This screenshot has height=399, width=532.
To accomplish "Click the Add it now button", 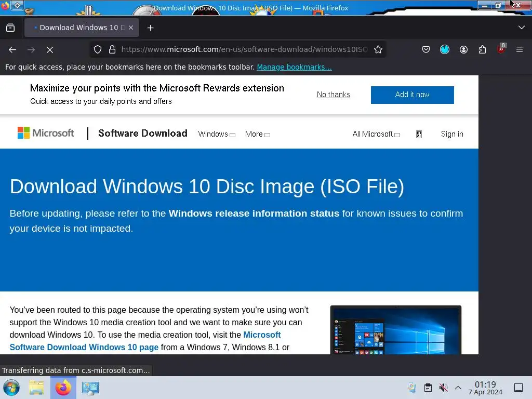I will click(x=412, y=95).
